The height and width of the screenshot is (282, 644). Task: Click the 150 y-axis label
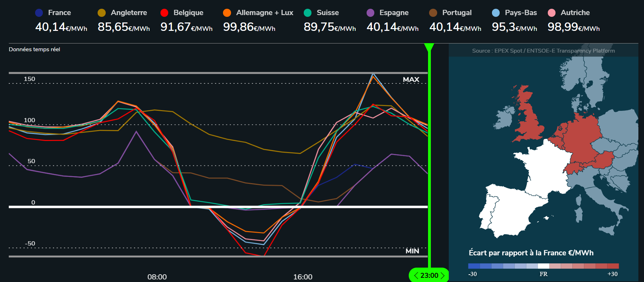[x=29, y=79]
